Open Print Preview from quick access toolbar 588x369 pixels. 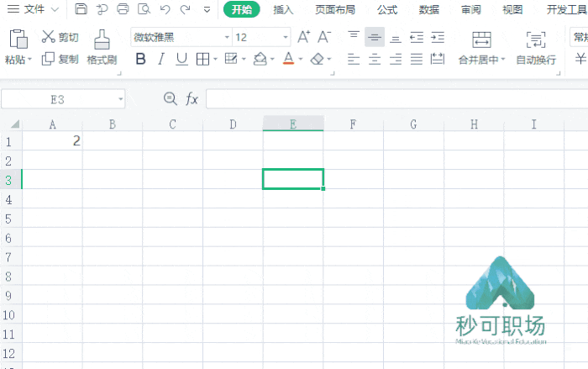click(144, 9)
